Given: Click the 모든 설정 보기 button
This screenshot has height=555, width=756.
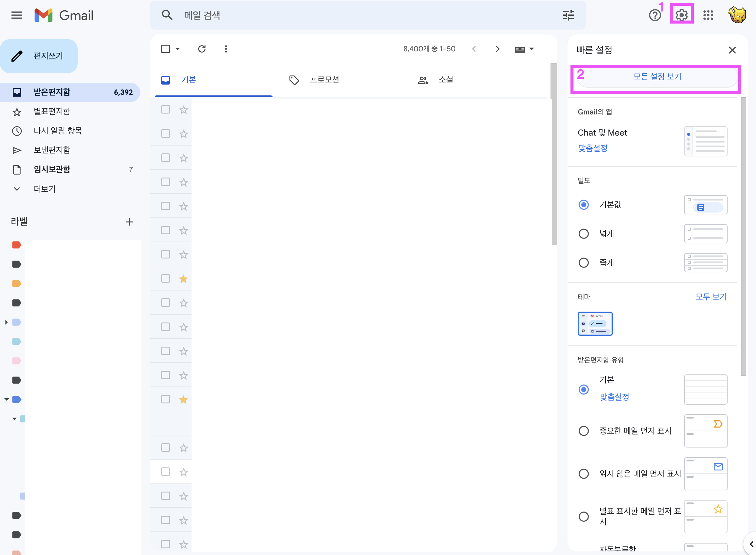Looking at the screenshot, I should 657,77.
